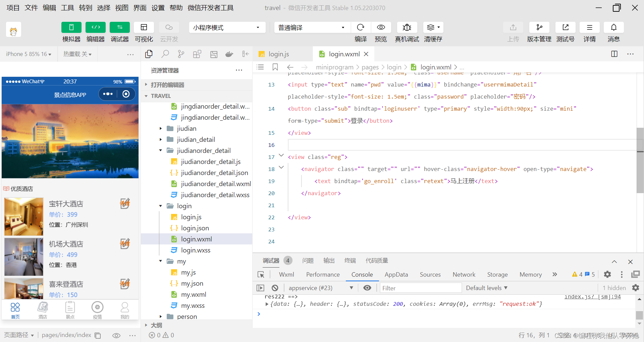Image resolution: width=644 pixels, height=342 pixels.
Task: Select the element inspector arrow tool
Action: pos(261,275)
